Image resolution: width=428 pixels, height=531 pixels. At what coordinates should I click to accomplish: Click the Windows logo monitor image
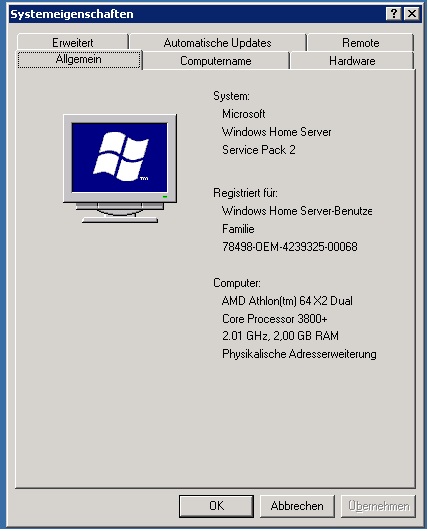pos(120,169)
